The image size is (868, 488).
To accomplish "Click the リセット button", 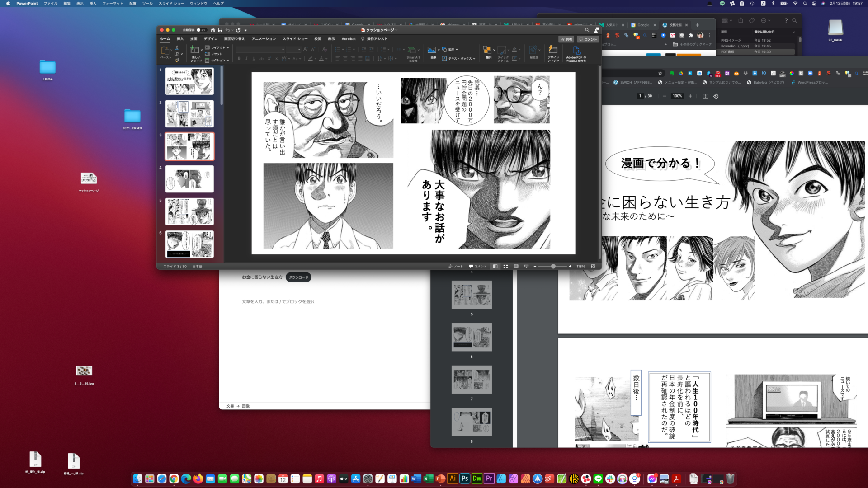I will pyautogui.click(x=213, y=54).
